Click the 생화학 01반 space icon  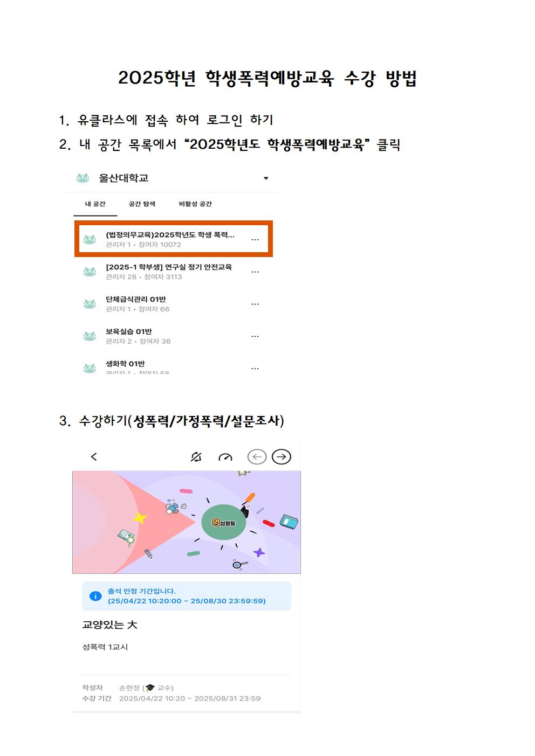(90, 369)
